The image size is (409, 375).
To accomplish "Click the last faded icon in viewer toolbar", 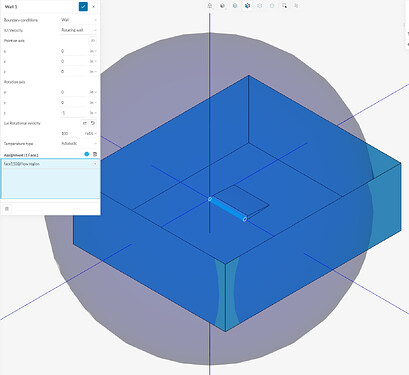I will tap(296, 6).
